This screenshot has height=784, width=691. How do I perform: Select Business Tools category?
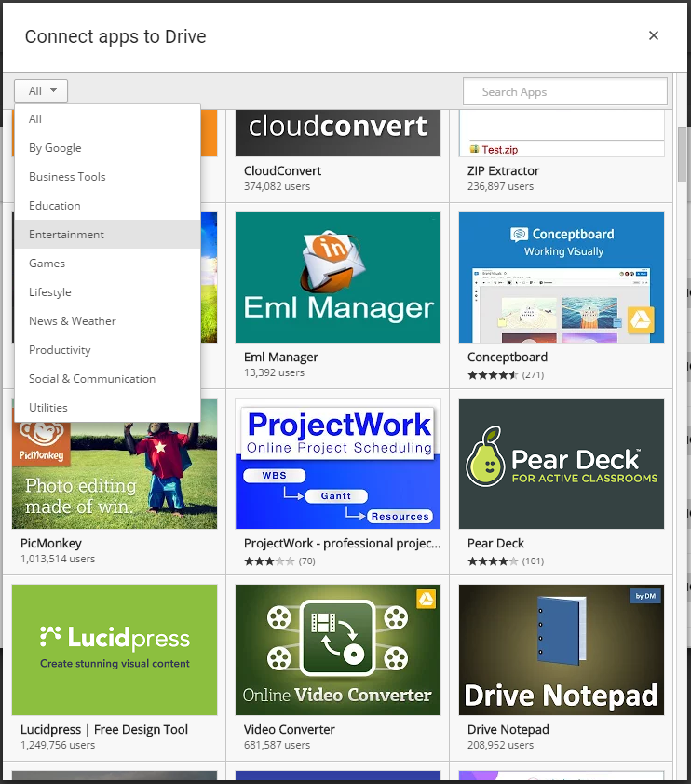tap(107, 177)
